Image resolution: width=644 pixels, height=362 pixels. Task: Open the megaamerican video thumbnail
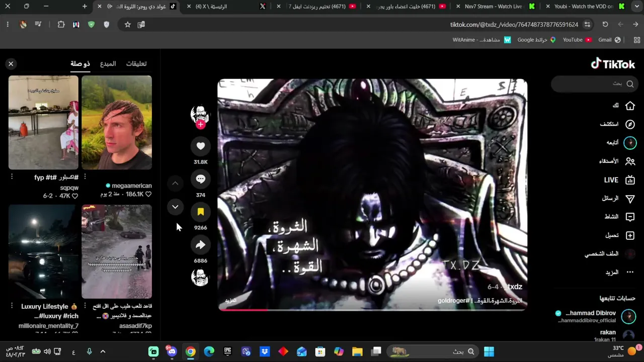tap(117, 123)
